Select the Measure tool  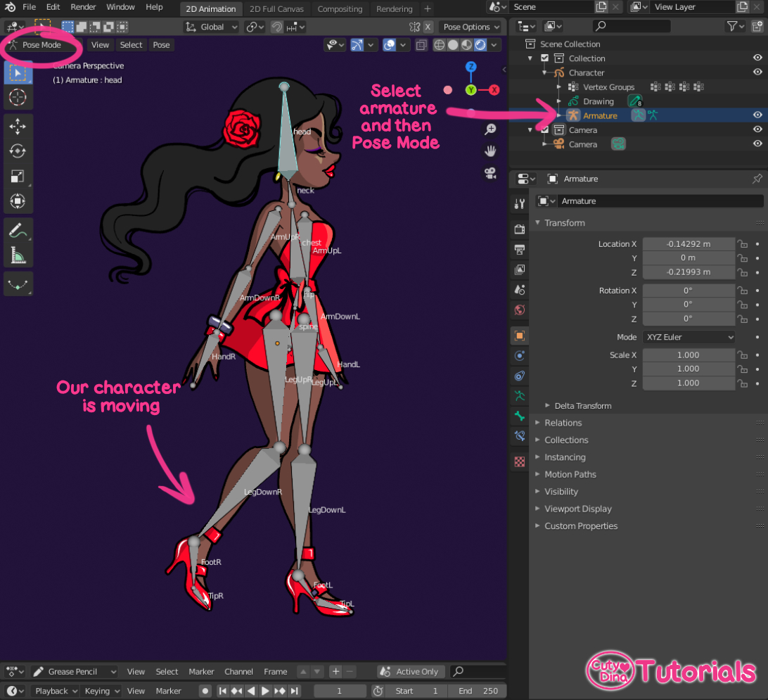click(x=18, y=253)
